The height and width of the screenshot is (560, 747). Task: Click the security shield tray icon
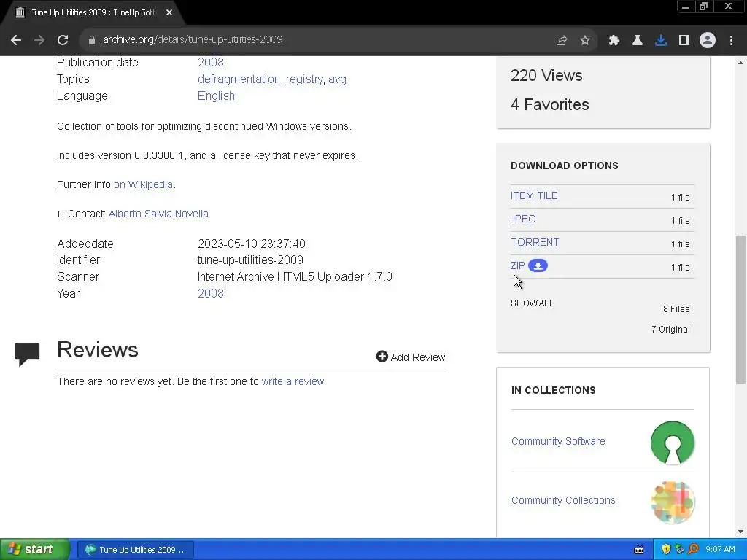[x=666, y=550]
